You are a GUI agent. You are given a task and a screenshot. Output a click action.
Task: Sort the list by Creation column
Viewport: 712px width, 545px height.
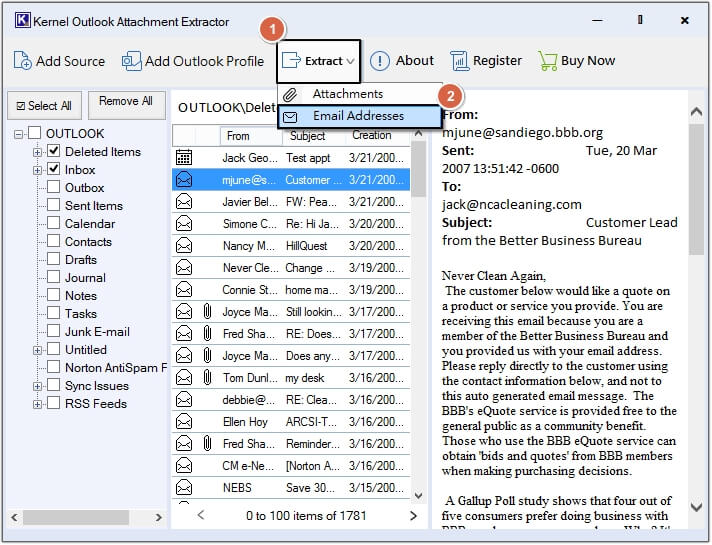pyautogui.click(x=377, y=136)
